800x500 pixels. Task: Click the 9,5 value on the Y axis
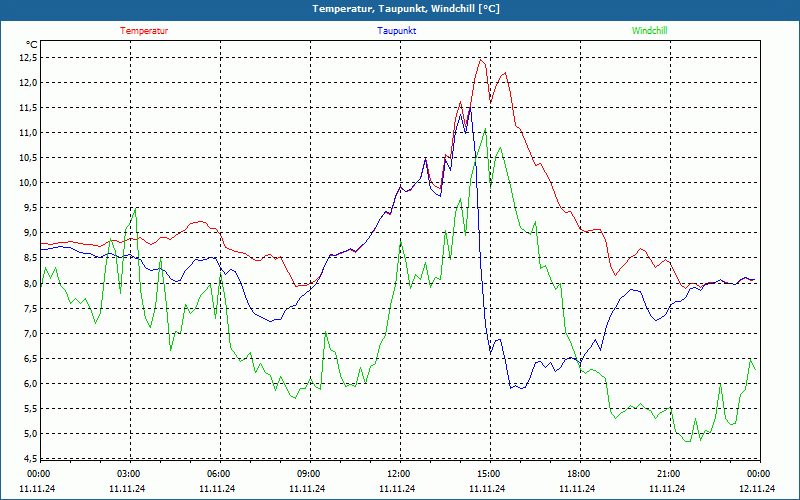(x=31, y=208)
